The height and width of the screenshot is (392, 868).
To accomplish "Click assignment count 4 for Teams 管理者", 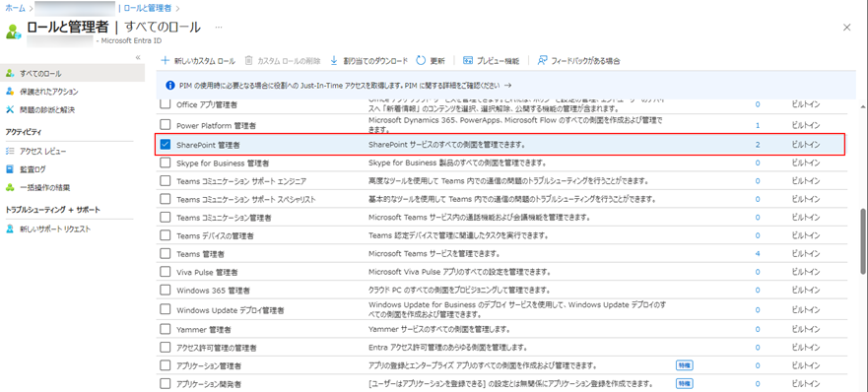I will pos(758,253).
